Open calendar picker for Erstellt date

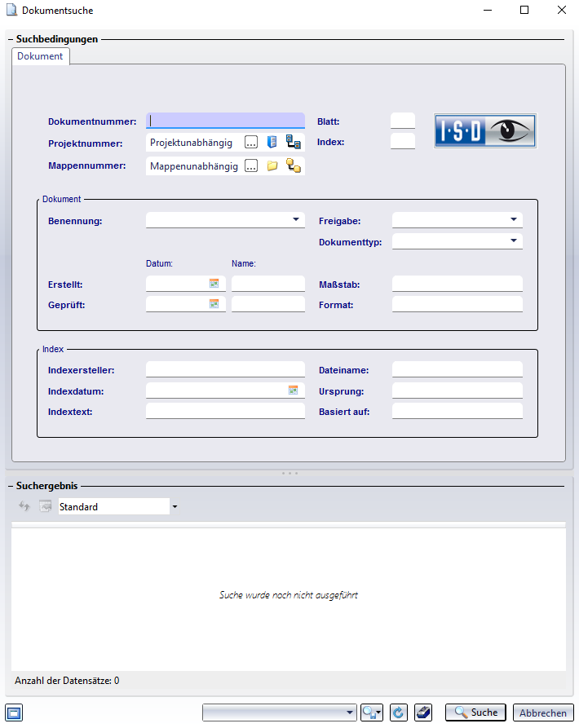(214, 283)
